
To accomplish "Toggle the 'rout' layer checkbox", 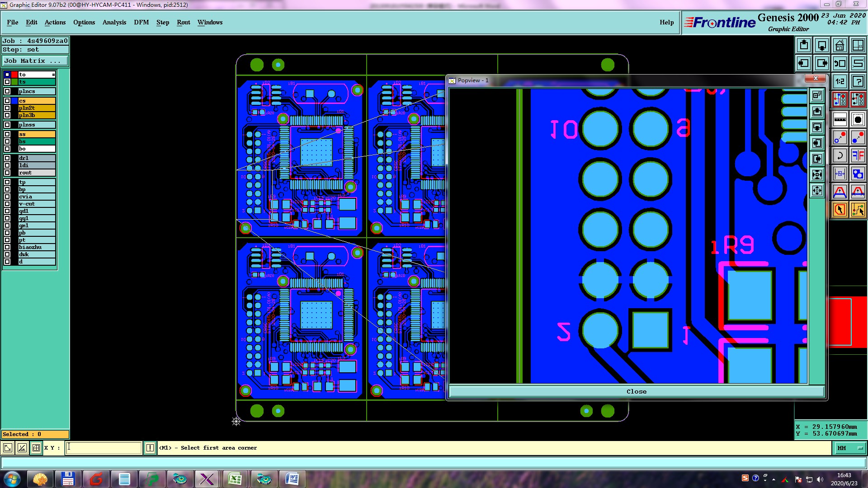I will coord(7,173).
